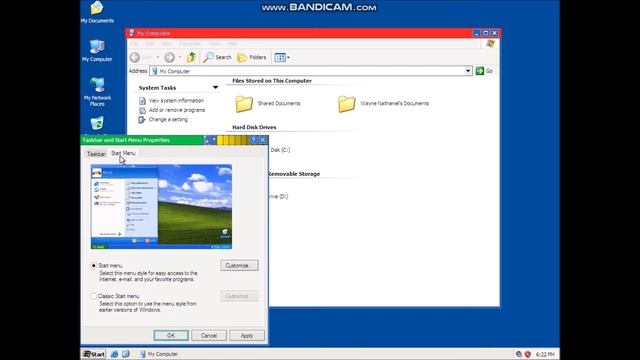640x360 pixels.
Task: Click the Back arrow in My Computer toolbar
Action: (x=135, y=58)
